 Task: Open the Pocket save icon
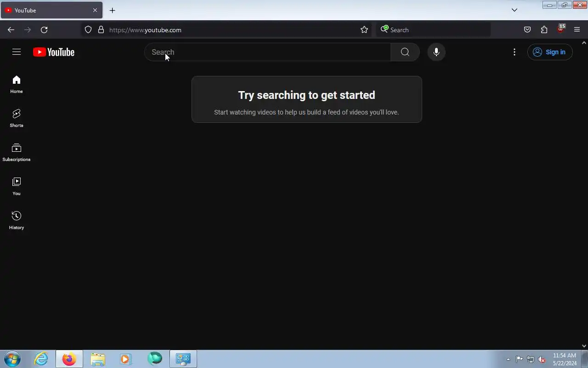tap(527, 30)
